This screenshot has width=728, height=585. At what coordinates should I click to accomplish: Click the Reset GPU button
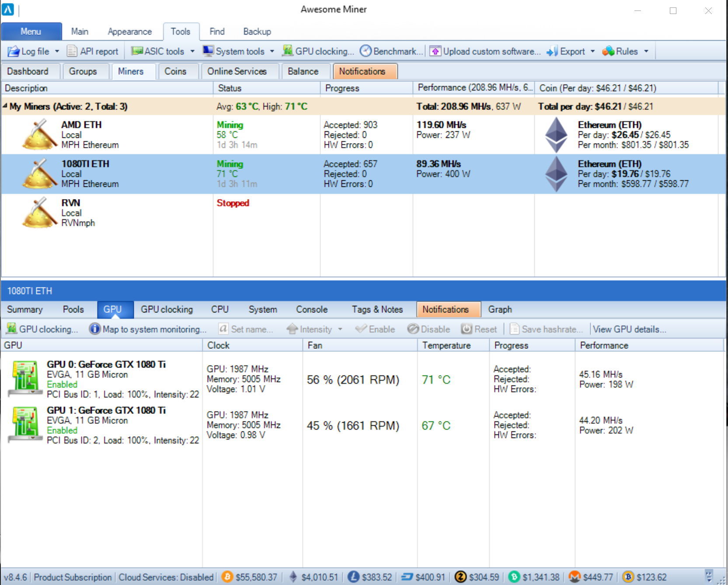pyautogui.click(x=479, y=329)
